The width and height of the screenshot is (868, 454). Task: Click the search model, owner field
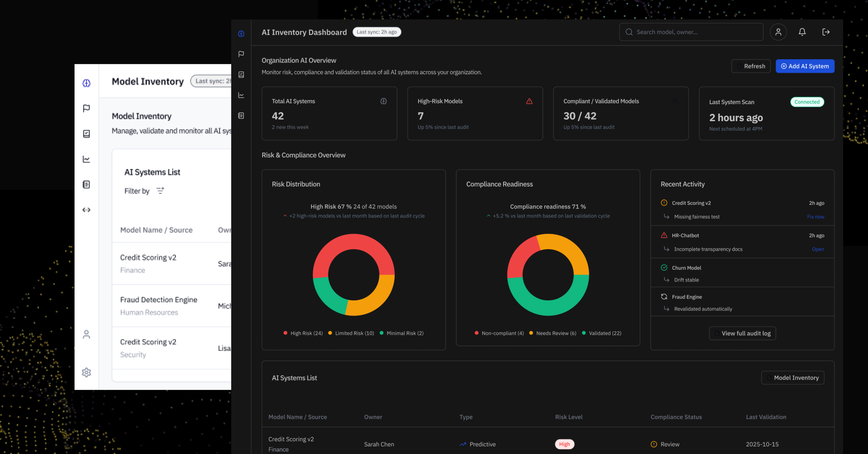[691, 32]
